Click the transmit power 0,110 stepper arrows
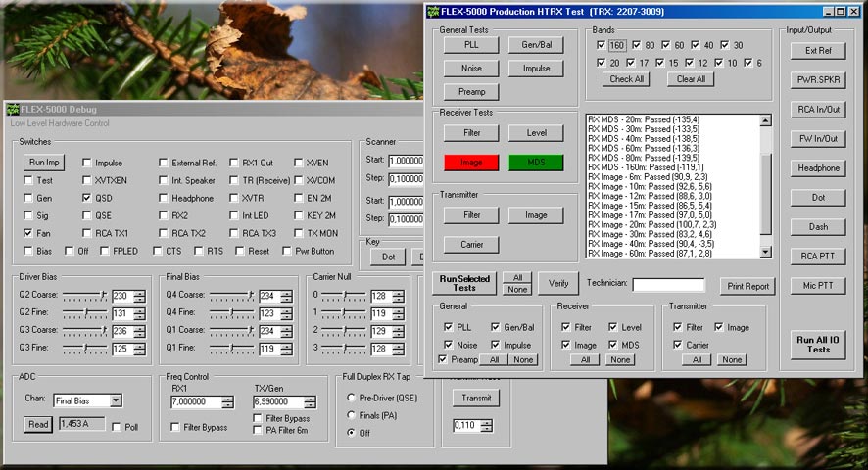Image resolution: width=868 pixels, height=470 pixels. tap(486, 425)
